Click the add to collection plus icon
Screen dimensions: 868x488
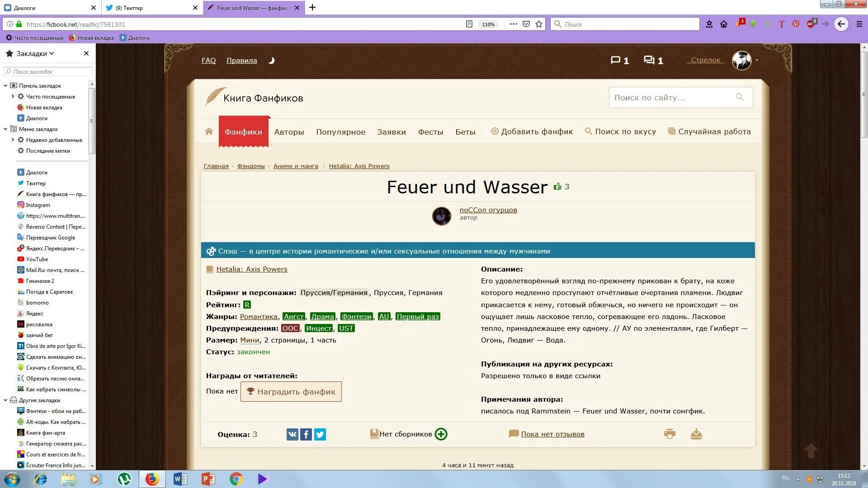coord(441,434)
